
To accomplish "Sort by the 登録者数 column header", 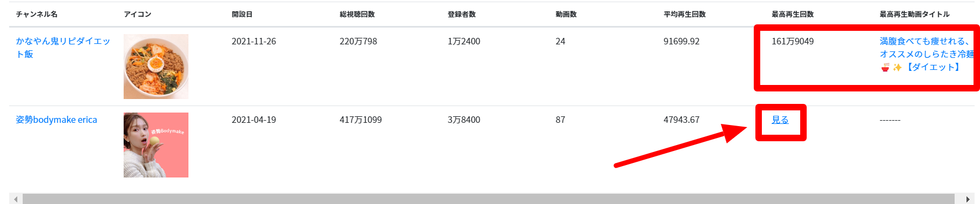I will tap(462, 14).
